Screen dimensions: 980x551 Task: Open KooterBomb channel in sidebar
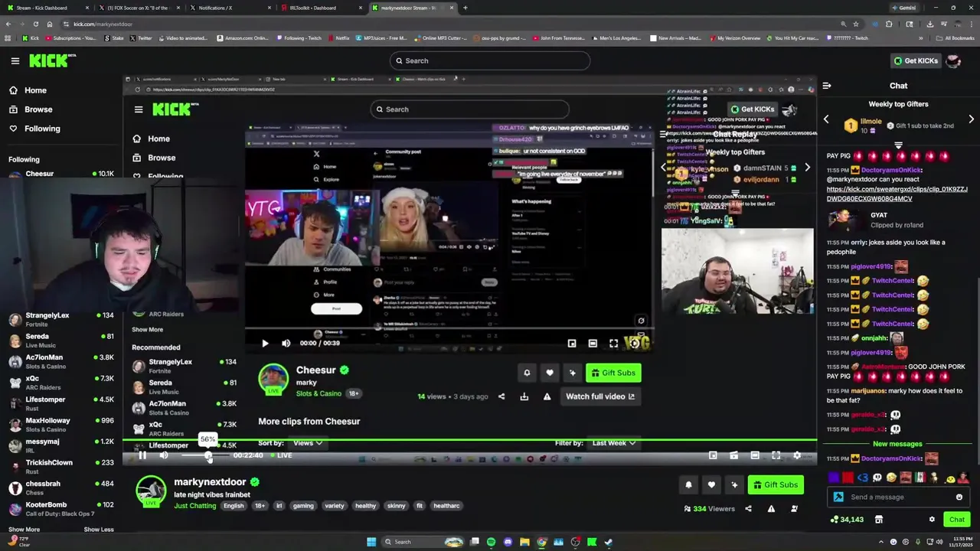[x=61, y=508]
